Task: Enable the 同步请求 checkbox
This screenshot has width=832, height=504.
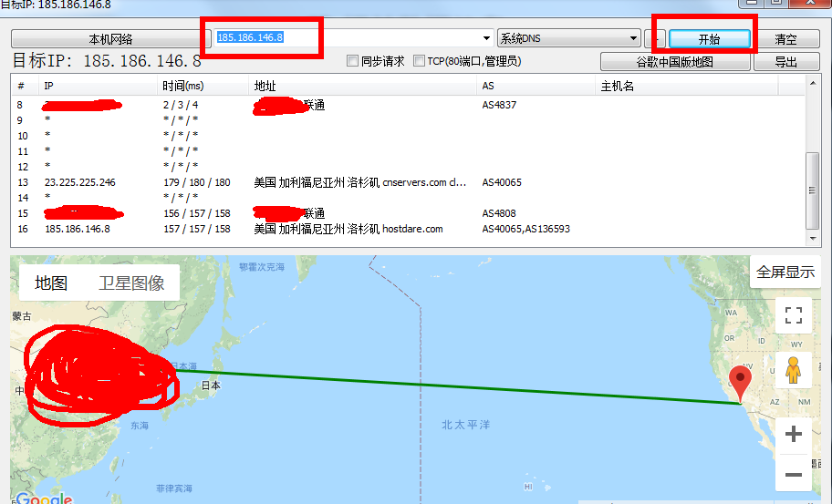Action: coord(353,61)
